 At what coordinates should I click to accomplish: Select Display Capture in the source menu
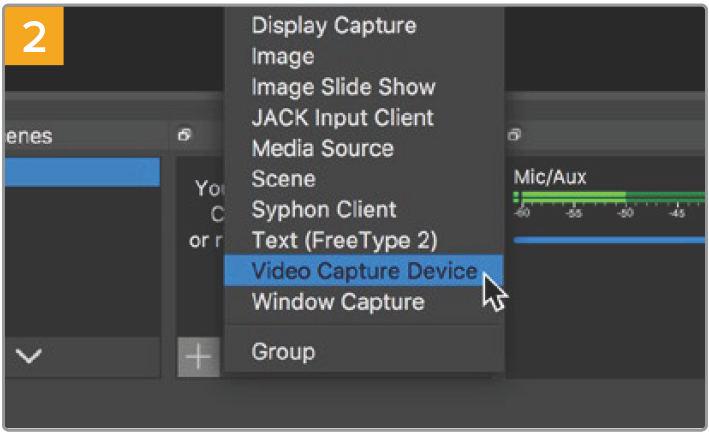tap(334, 24)
